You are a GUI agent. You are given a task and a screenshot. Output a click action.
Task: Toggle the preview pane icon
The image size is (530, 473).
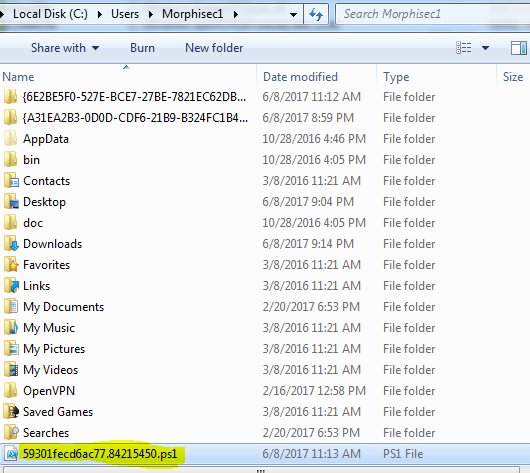click(x=519, y=48)
